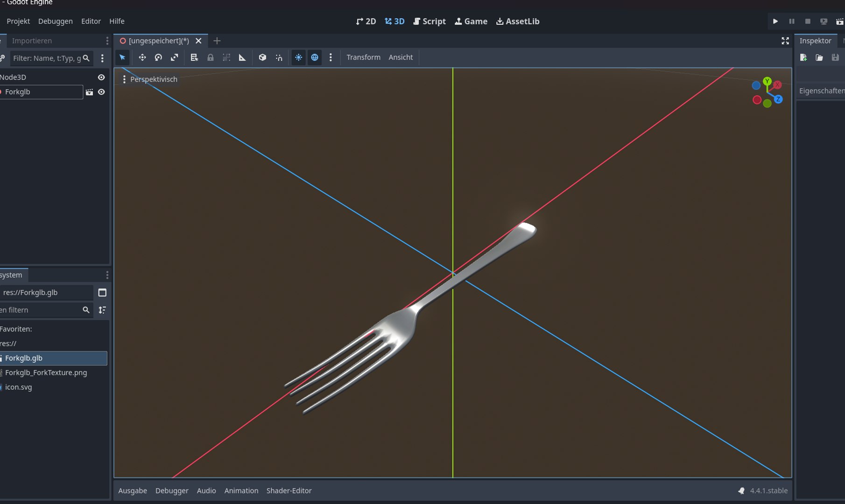Switch to the Script workspace
Screen dimensions: 845x504
tap(430, 21)
